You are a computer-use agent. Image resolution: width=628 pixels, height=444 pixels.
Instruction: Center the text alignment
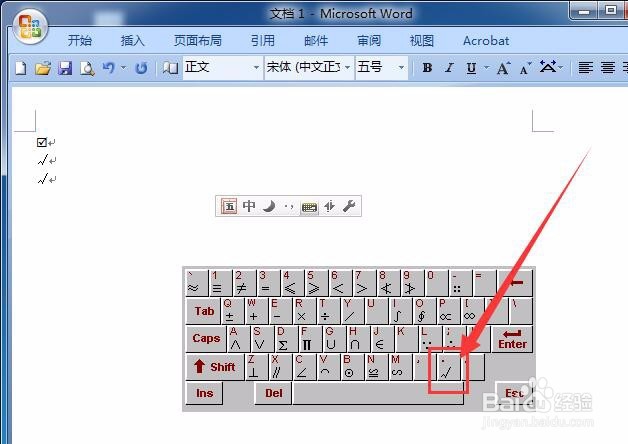[608, 68]
